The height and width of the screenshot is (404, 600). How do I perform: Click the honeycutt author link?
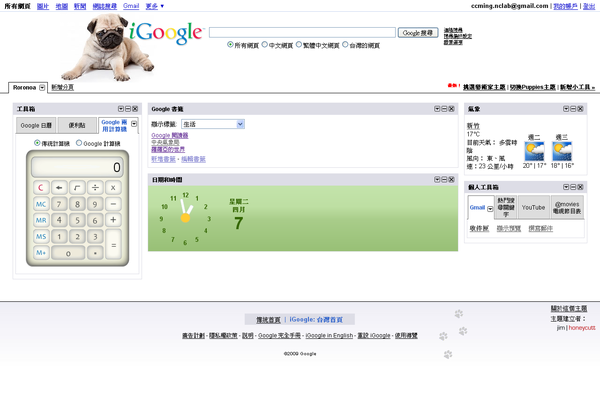(582, 328)
